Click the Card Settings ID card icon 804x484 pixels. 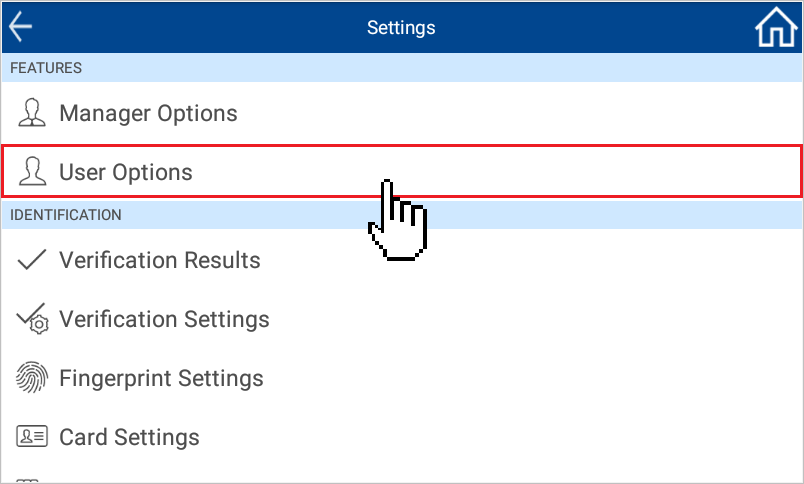coord(32,437)
